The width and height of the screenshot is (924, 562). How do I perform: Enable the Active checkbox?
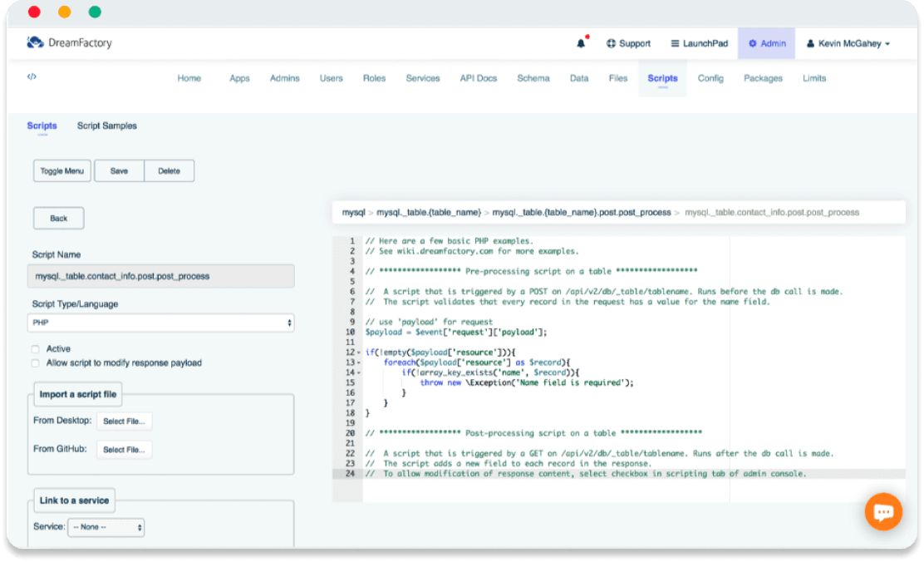[35, 349]
